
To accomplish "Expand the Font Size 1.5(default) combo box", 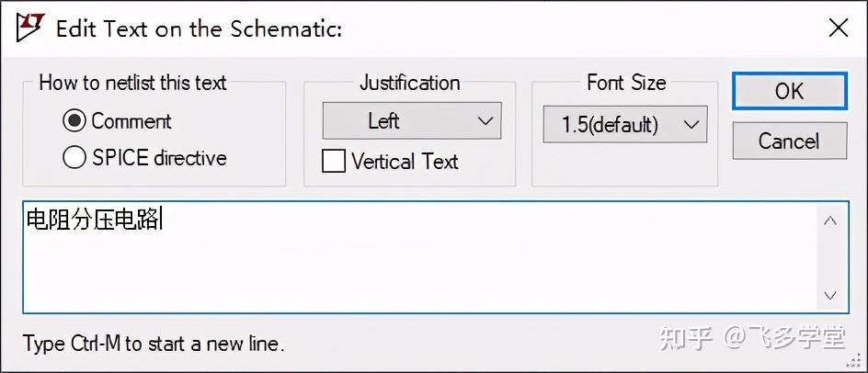I will coord(625,124).
